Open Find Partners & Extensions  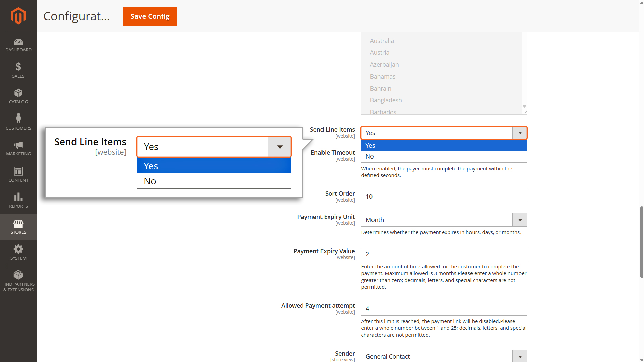click(18, 281)
